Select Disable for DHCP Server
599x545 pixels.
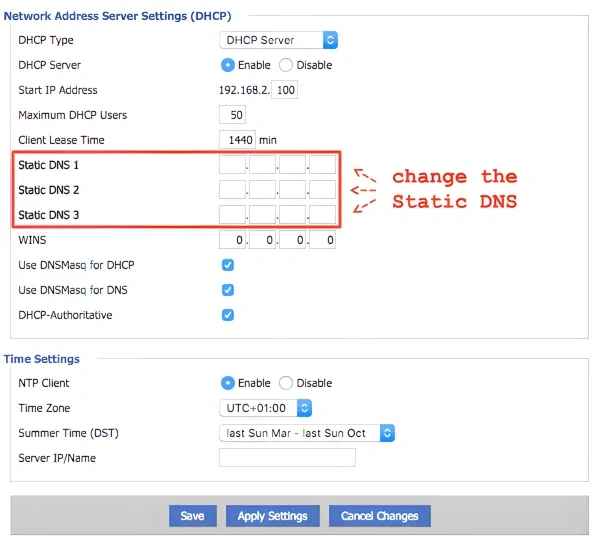point(286,65)
